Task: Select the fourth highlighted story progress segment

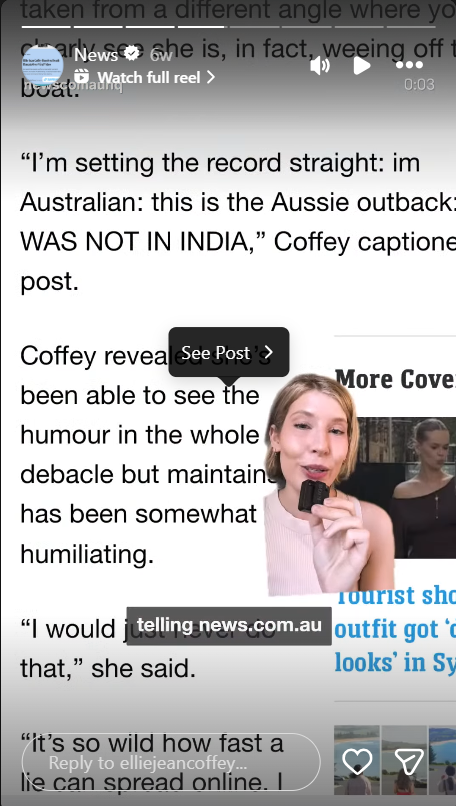Action: pyautogui.click(x=202, y=27)
